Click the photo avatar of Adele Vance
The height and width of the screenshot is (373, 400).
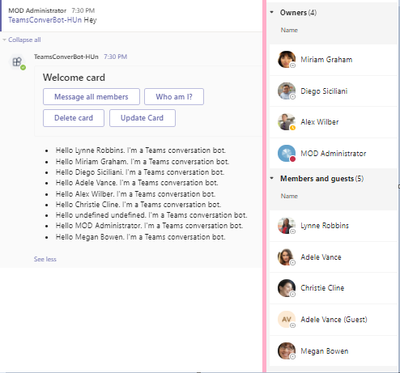click(287, 257)
